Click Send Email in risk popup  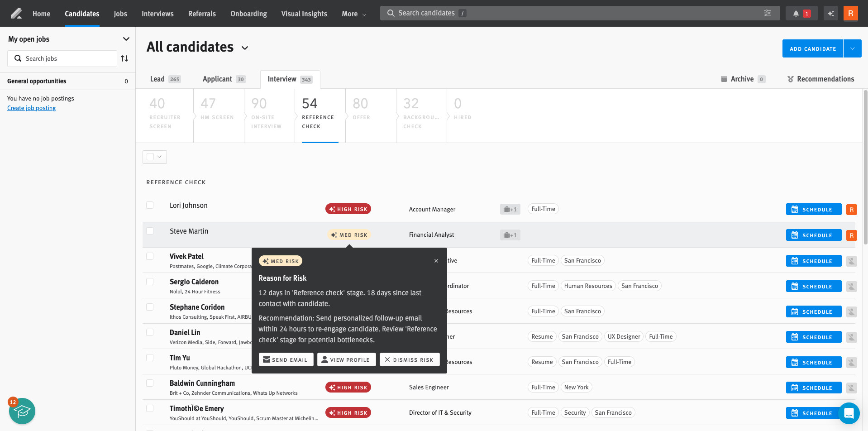point(286,360)
